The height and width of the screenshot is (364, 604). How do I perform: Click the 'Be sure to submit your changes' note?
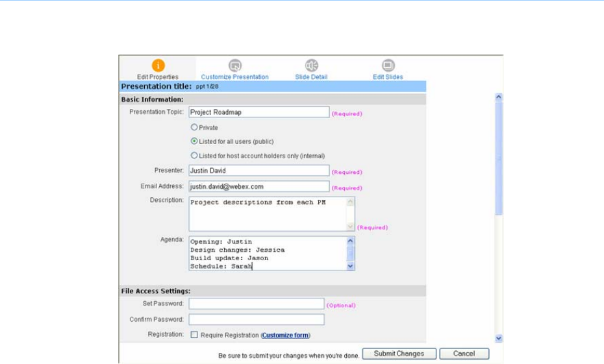click(288, 356)
